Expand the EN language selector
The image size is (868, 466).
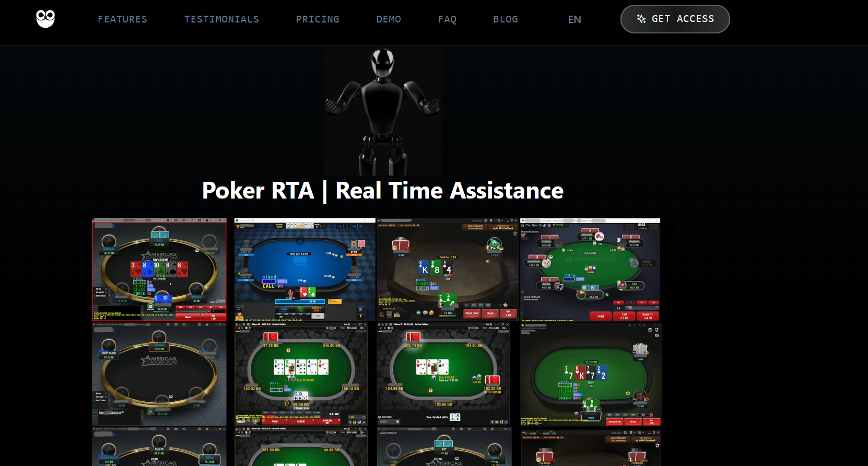click(x=574, y=19)
